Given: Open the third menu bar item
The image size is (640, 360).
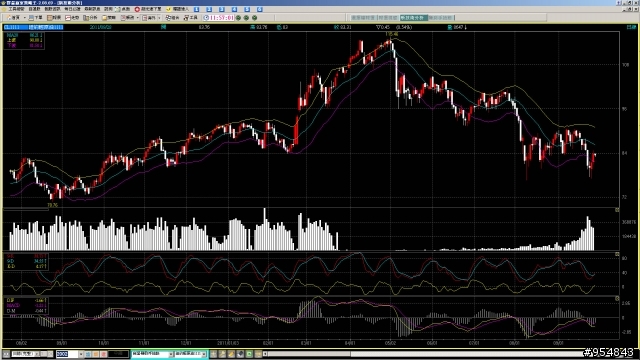Looking at the screenshot, I should [x=52, y=9].
